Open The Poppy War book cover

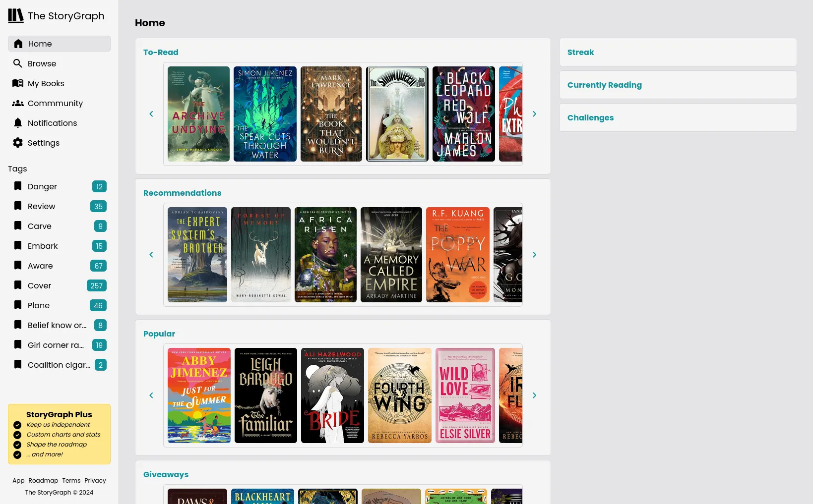(457, 255)
